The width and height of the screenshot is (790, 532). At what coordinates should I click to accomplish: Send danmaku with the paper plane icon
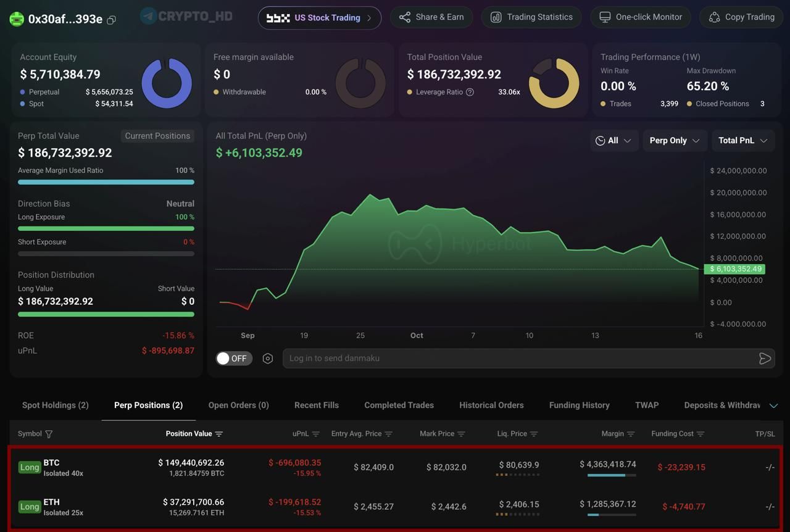point(765,359)
